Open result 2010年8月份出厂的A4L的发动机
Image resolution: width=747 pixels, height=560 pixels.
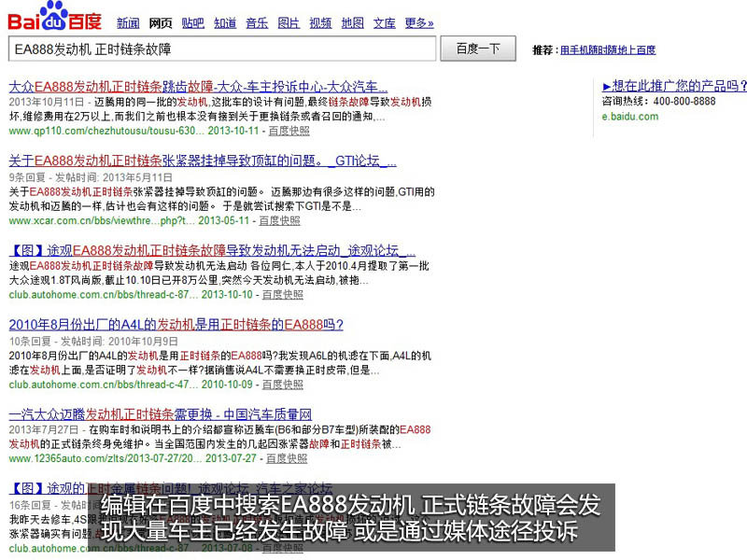pyautogui.click(x=176, y=325)
